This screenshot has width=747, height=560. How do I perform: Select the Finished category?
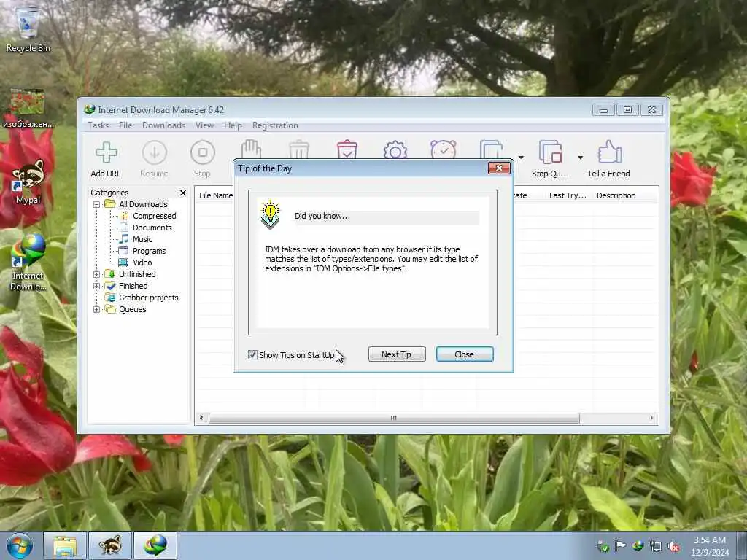point(133,286)
